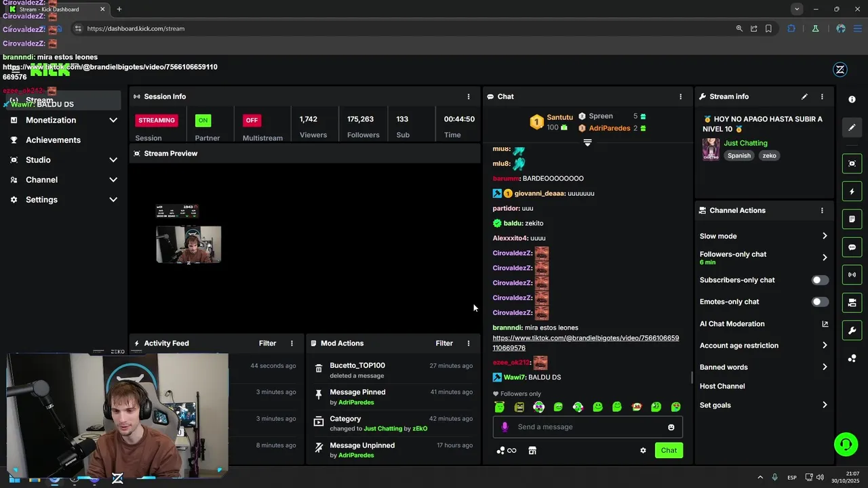Open Set goals options

[764, 405]
